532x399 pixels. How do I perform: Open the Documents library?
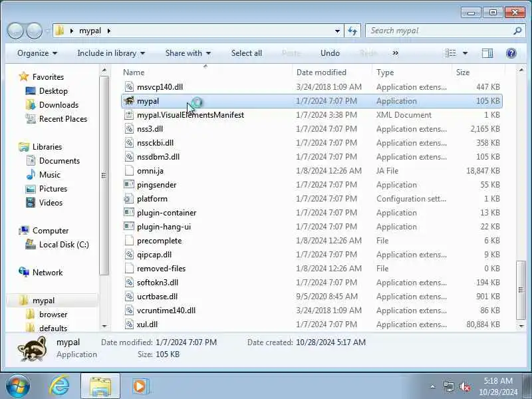tap(59, 160)
